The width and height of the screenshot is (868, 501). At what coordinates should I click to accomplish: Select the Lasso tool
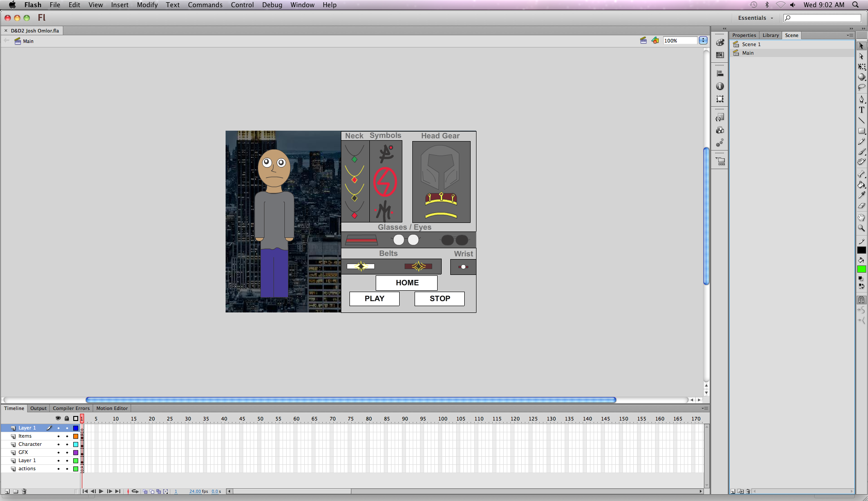click(861, 87)
